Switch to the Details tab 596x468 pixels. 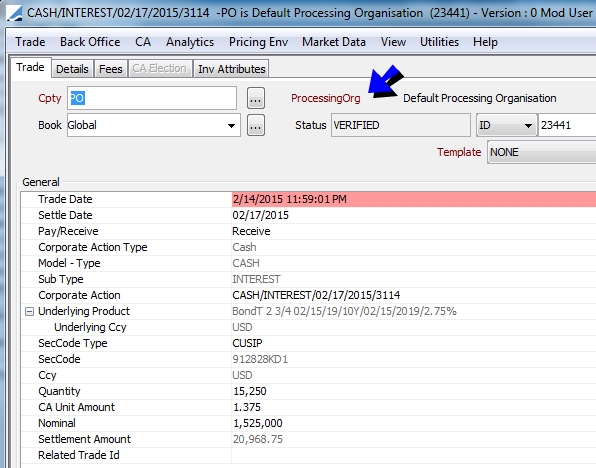(72, 69)
